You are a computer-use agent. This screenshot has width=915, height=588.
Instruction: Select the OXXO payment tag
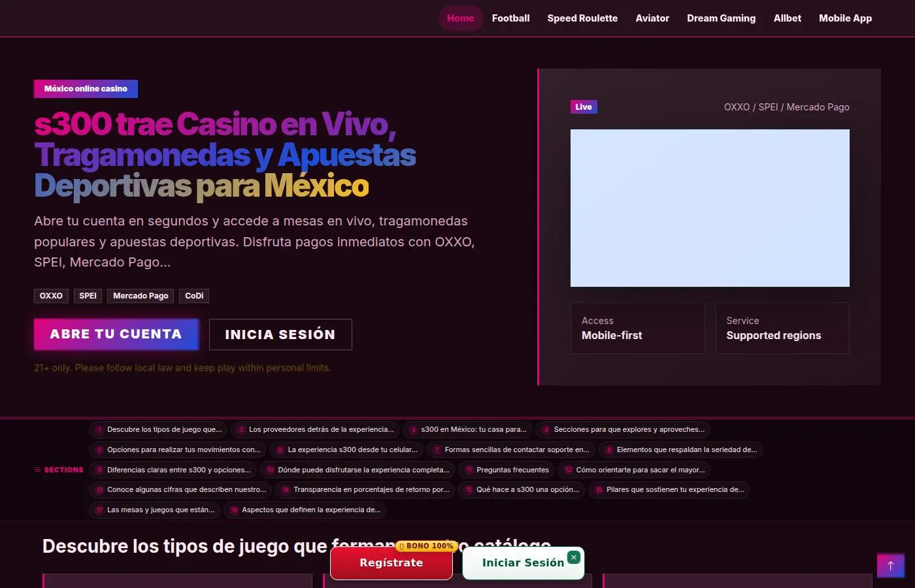point(51,296)
